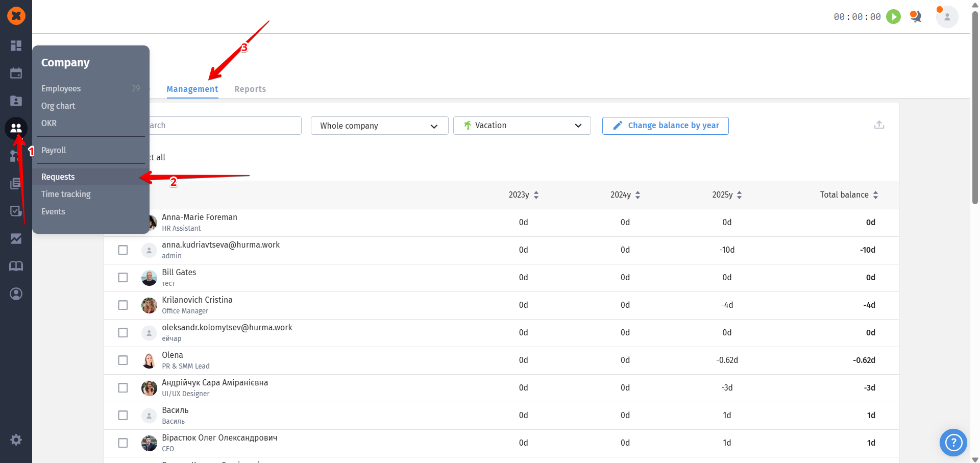Tick checkbox for Василь

click(123, 416)
